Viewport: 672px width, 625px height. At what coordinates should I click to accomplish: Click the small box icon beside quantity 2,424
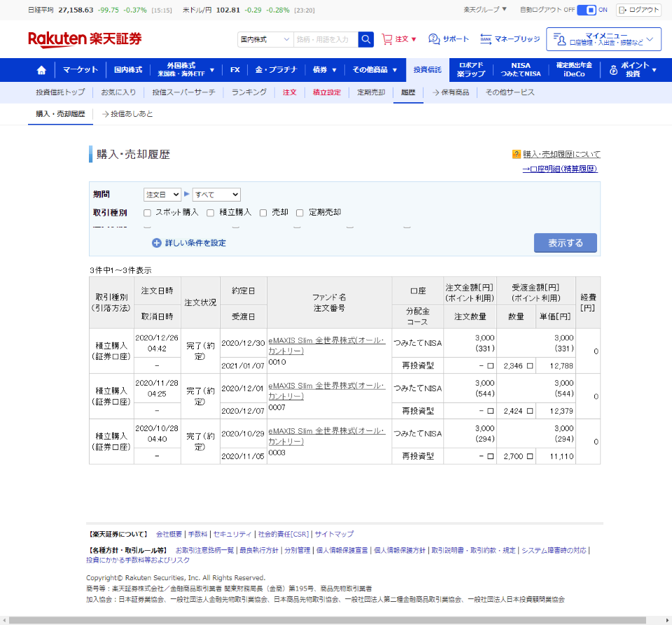[530, 411]
